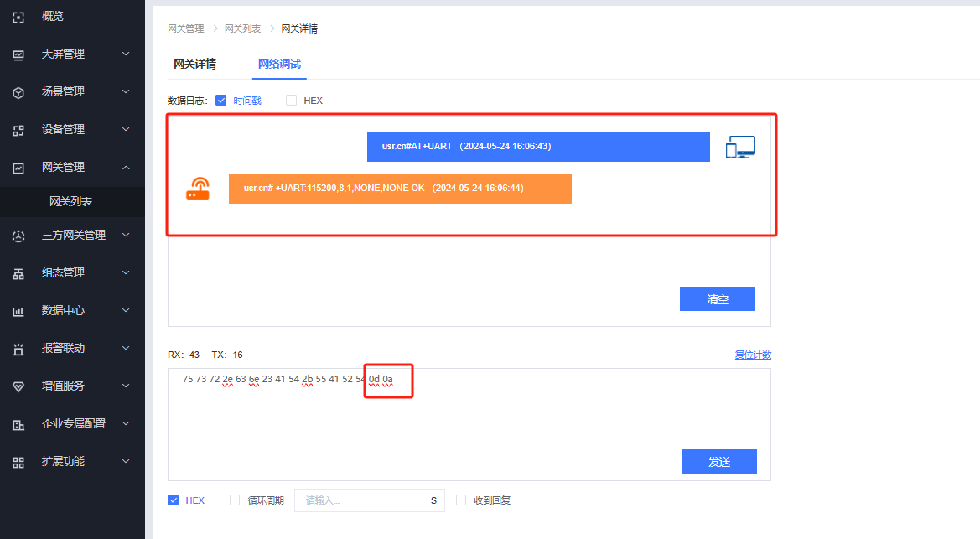Click the 大屏管理 screen icon
The width and height of the screenshot is (980, 539).
18,54
